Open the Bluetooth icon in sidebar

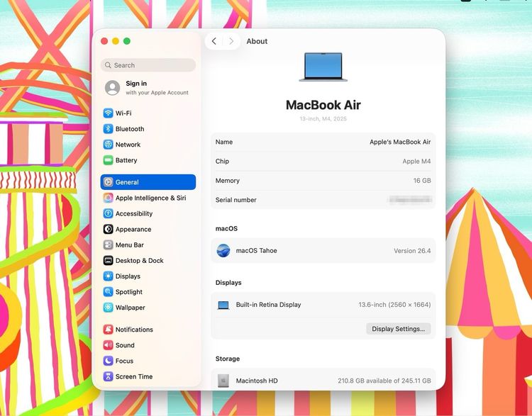point(109,129)
